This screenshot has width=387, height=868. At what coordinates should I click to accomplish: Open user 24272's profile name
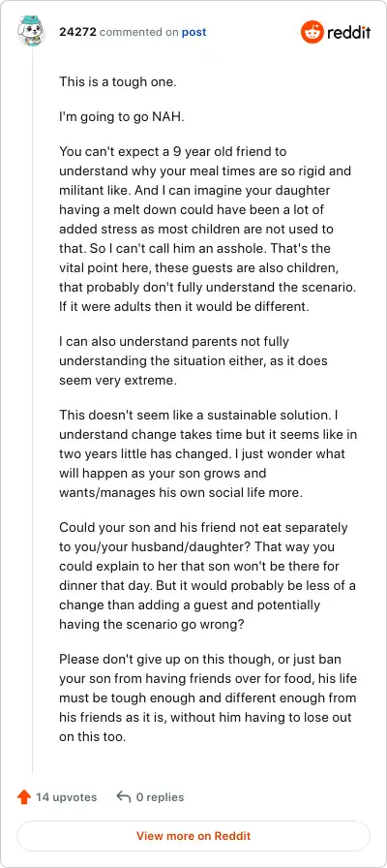coord(78,32)
